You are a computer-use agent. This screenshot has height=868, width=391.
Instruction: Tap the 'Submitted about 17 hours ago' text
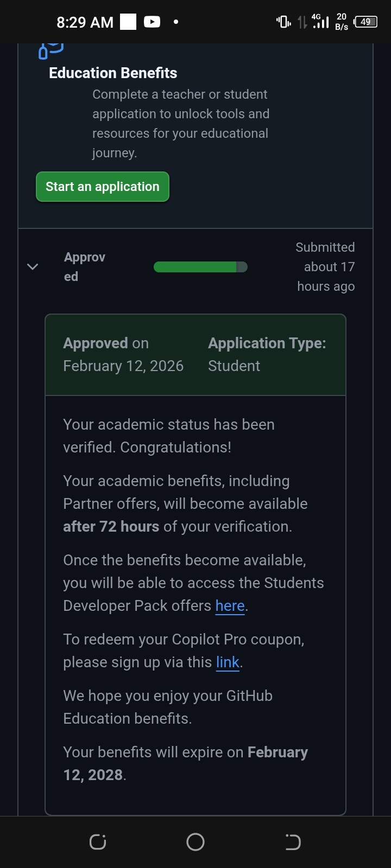pos(325,266)
